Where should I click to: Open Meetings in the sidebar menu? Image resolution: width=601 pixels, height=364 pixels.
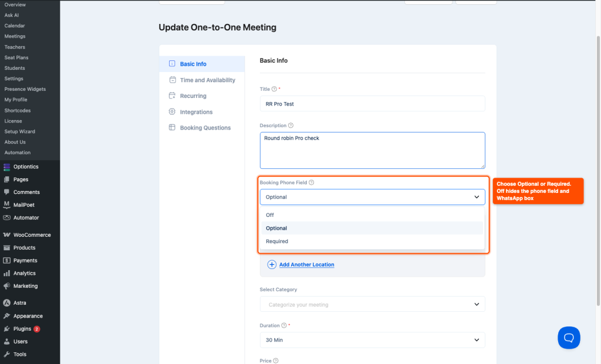(15, 36)
